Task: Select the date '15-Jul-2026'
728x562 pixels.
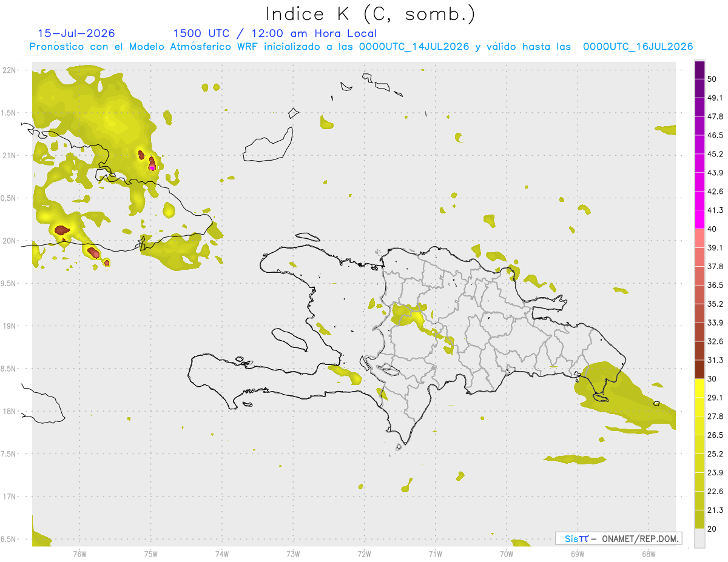Action: pos(76,33)
